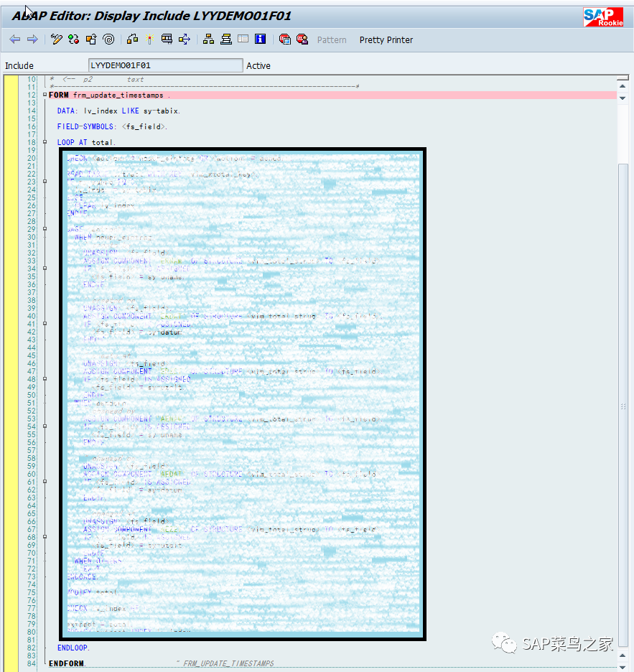The image size is (634, 672).
Task: Click the editor's vertical scrollbar thumb
Action: coord(623,405)
